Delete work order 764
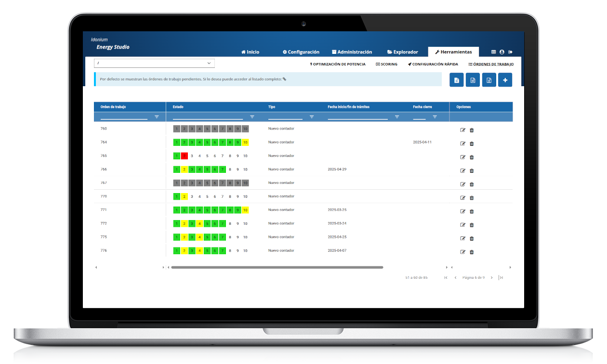607x364 pixels. tap(472, 143)
